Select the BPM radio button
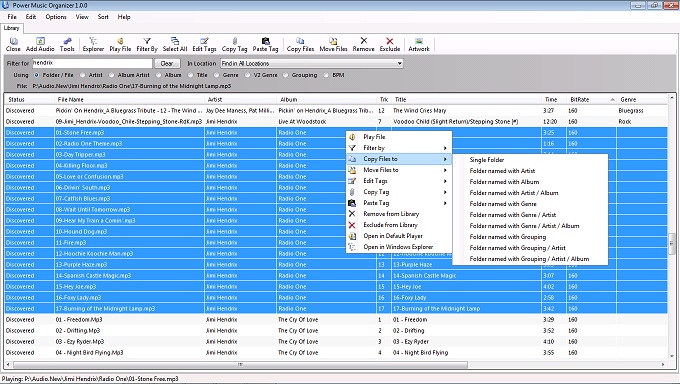The width and height of the screenshot is (680, 384). [326, 75]
